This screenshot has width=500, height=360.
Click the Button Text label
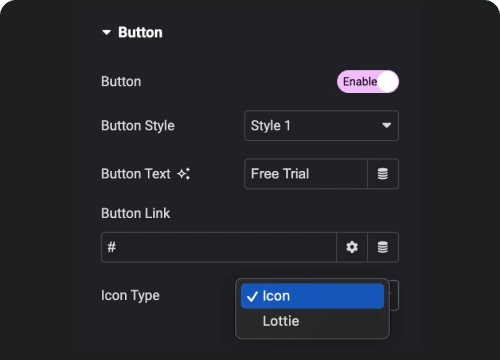click(x=136, y=174)
